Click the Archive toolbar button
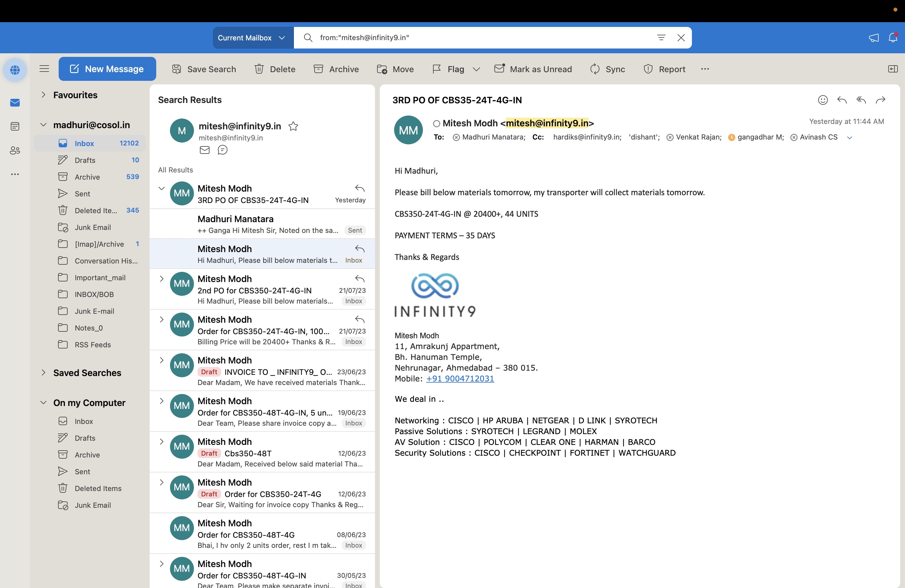The width and height of the screenshot is (905, 588). pos(336,69)
